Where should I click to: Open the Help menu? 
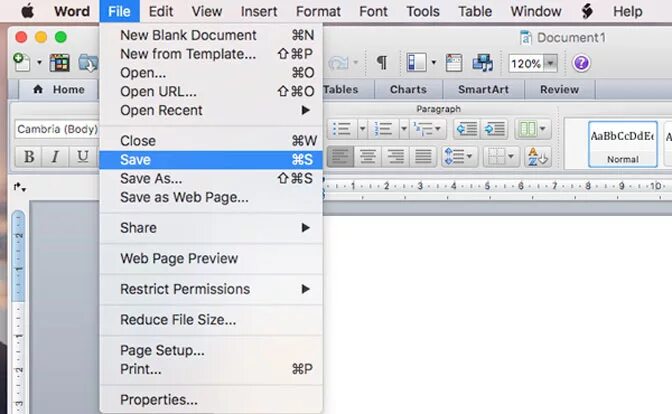click(627, 12)
